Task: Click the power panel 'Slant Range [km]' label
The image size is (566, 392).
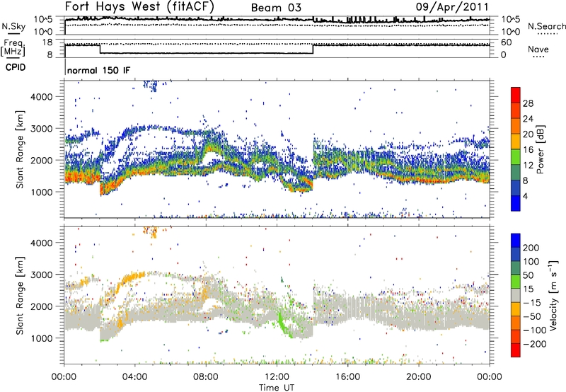Action: 20,149
